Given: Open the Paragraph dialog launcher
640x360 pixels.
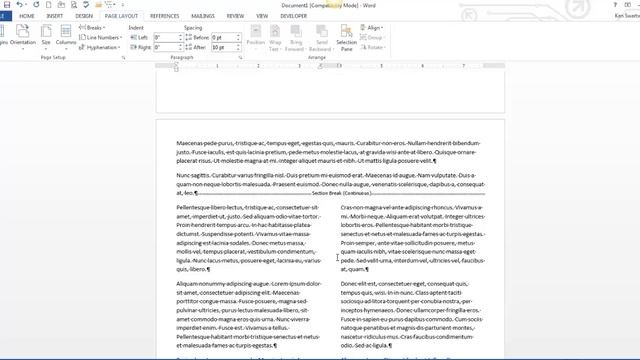Looking at the screenshot, I should coord(240,58).
